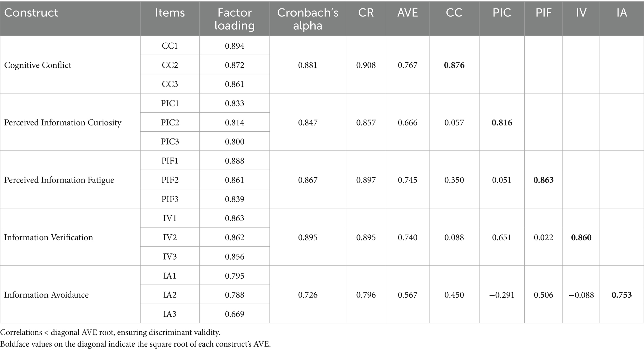Viewport: 644px width, 351px height.
Task: Select the bold diagonal value 0.753
Action: point(622,295)
